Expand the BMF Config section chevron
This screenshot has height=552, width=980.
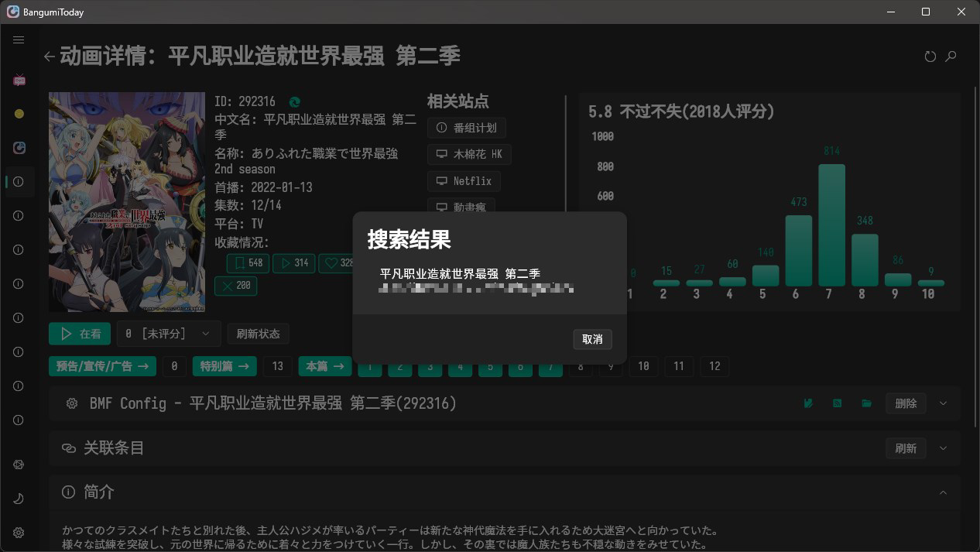pos(943,403)
